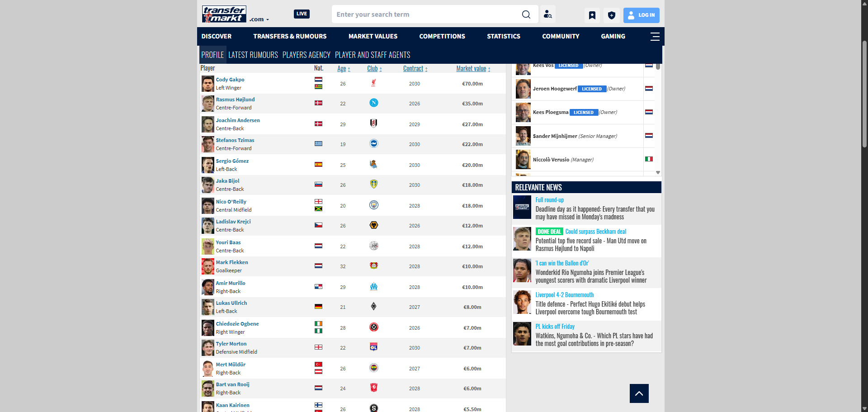Click Liverpool club crest in Gakpo row
Viewport: 868px width, 412px height.
(x=373, y=83)
